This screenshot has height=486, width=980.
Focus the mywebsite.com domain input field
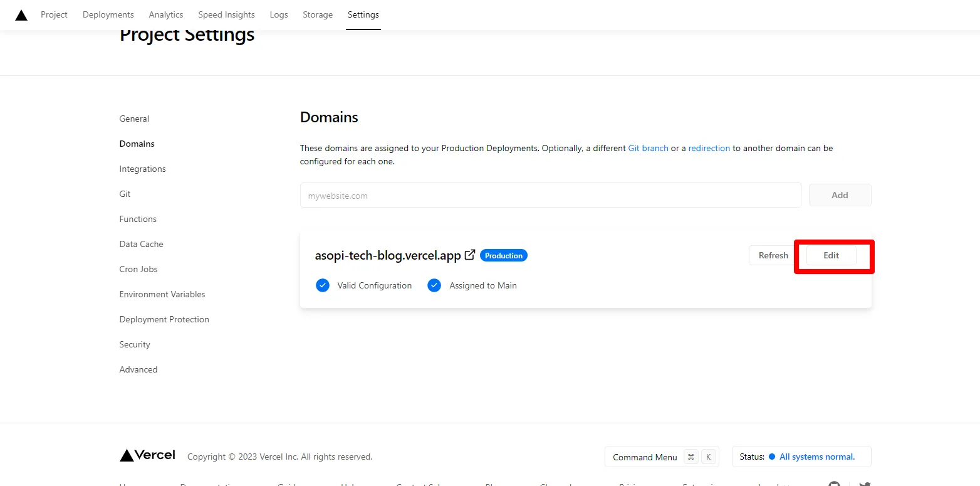[550, 196]
